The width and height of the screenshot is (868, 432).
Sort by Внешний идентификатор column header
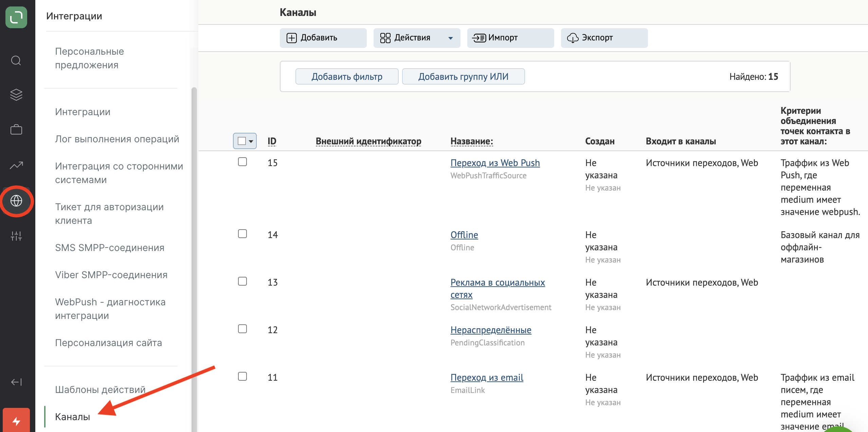[368, 141]
